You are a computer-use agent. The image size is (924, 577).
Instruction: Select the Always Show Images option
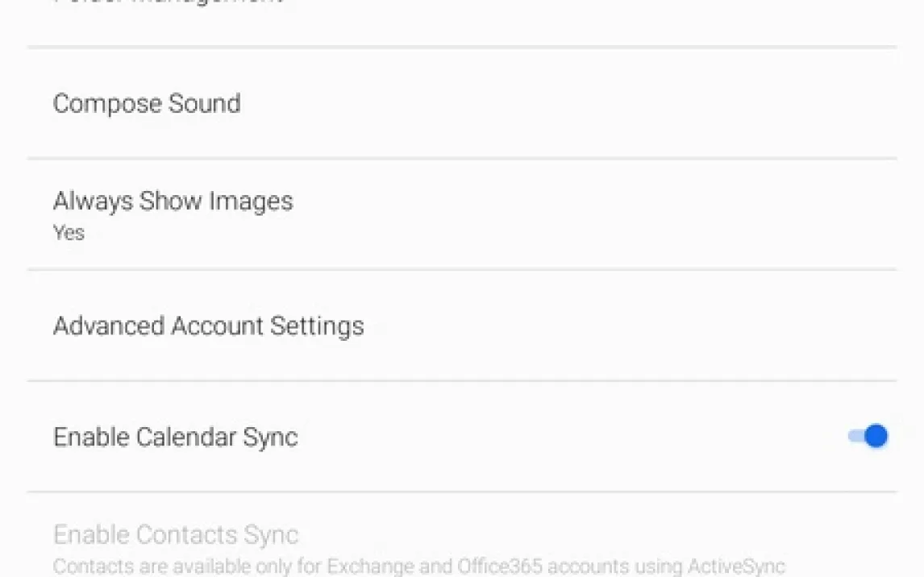pyautogui.click(x=173, y=201)
